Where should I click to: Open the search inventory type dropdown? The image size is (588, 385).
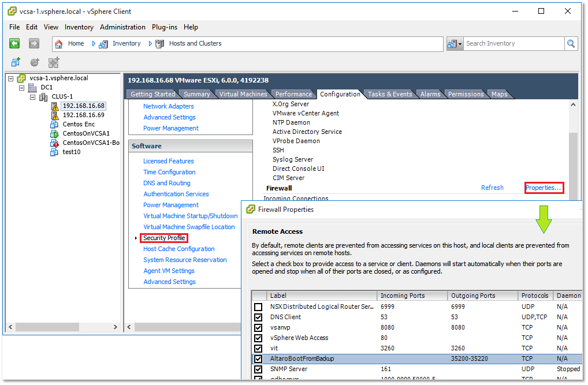coord(455,44)
